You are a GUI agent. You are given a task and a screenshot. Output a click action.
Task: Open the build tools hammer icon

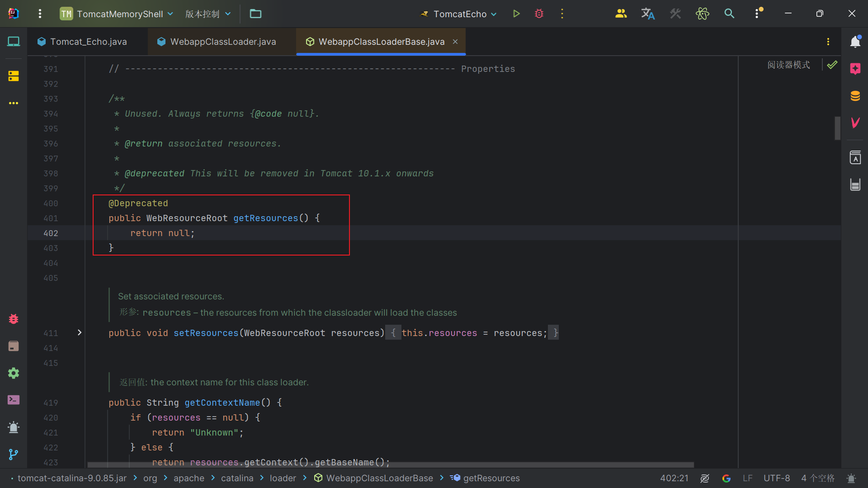675,14
